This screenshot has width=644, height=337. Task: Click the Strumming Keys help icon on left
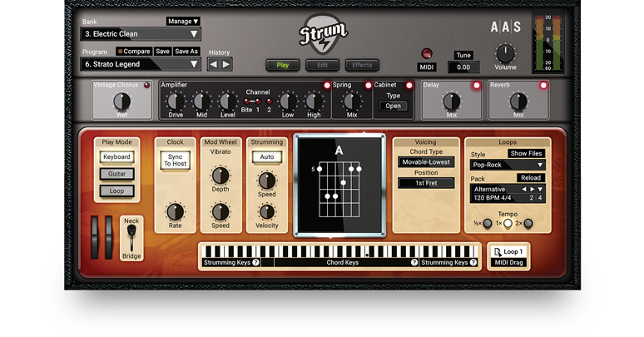255,262
